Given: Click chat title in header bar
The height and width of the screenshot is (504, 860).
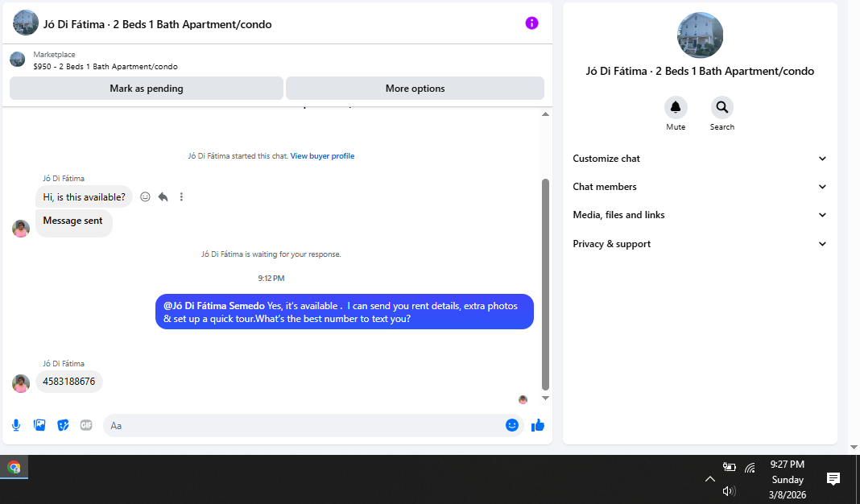Looking at the screenshot, I should pyautogui.click(x=157, y=24).
